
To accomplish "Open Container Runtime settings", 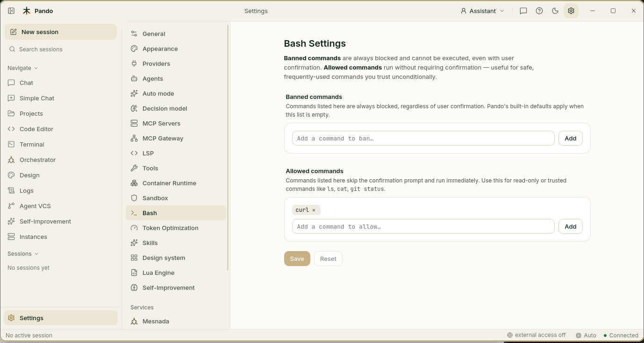I will [176, 183].
